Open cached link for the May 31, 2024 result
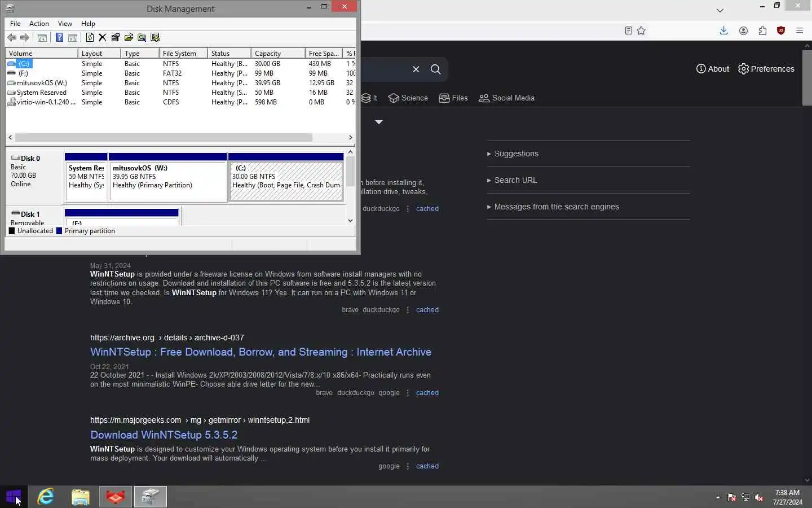 pos(427,310)
